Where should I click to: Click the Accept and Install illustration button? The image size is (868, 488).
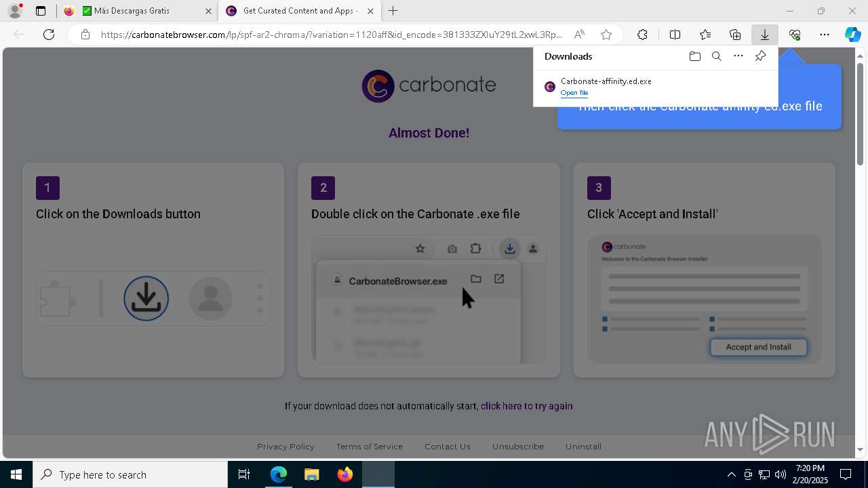click(x=759, y=347)
